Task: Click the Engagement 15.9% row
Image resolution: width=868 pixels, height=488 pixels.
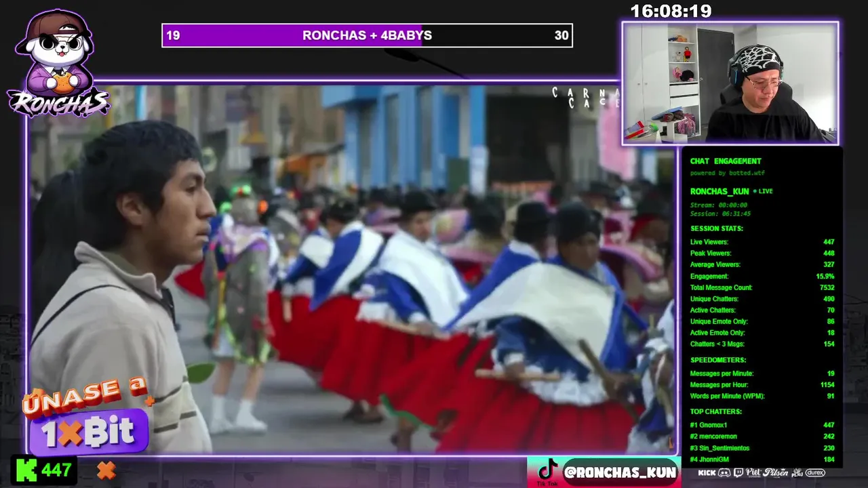Action: tap(762, 277)
